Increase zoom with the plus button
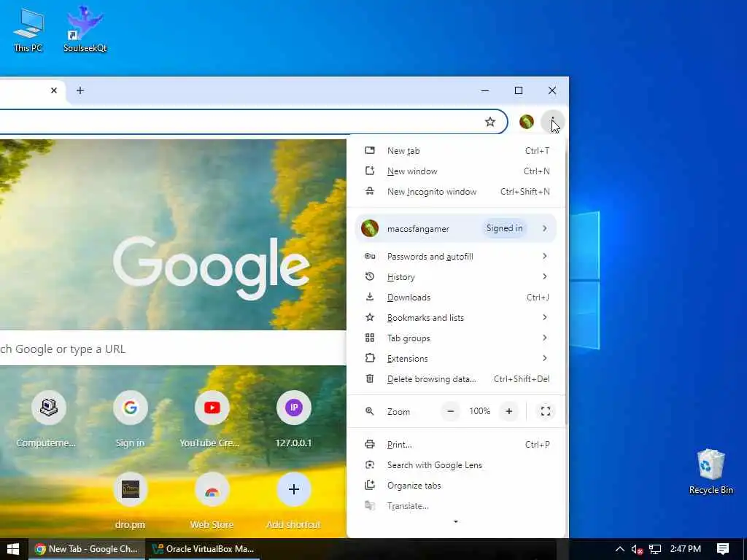Screen dimensions: 747x560 (508, 411)
